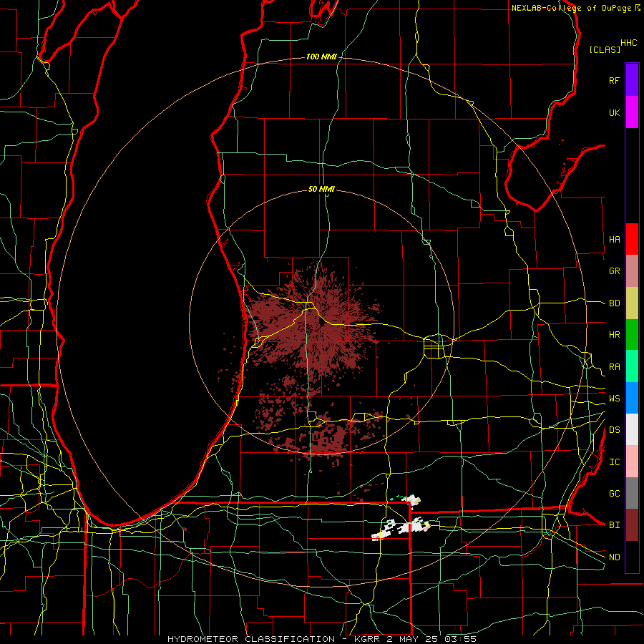The height and width of the screenshot is (644, 644).
Task: Click the RF purple legend swatch
Action: click(632, 80)
